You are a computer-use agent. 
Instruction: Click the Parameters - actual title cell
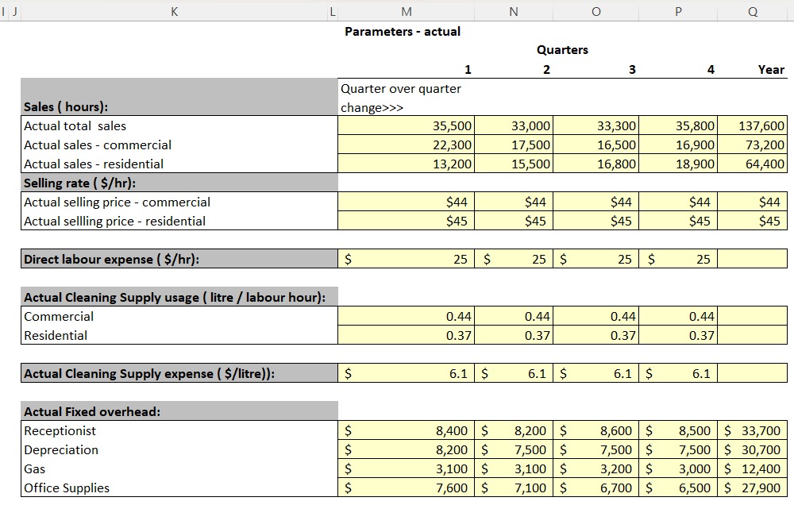coord(402,31)
